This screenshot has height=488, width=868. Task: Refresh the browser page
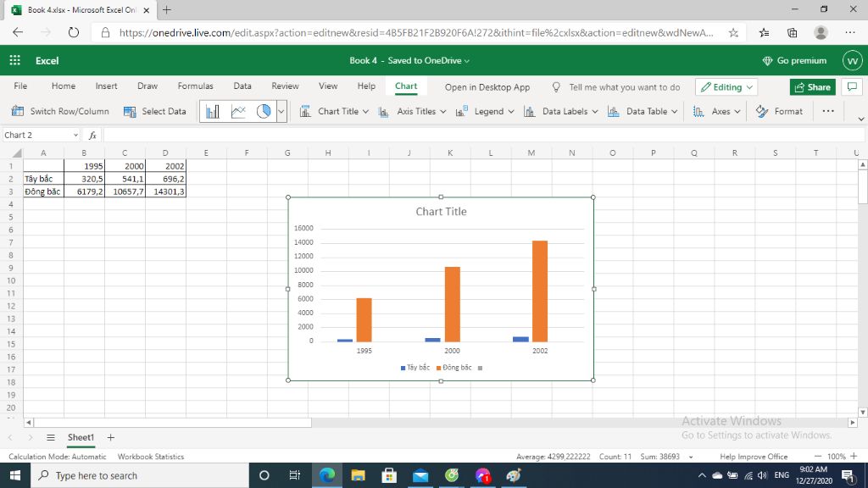pyautogui.click(x=74, y=33)
